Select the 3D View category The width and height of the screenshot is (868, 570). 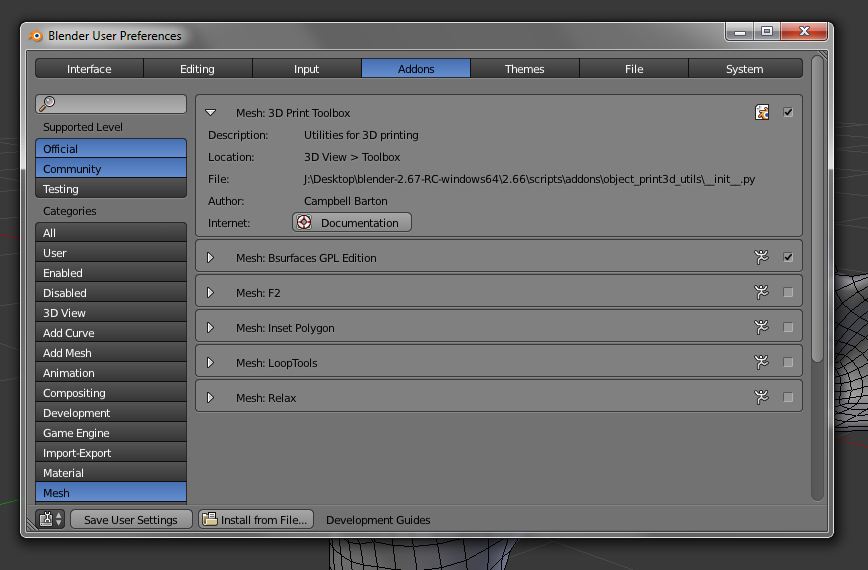tap(111, 313)
